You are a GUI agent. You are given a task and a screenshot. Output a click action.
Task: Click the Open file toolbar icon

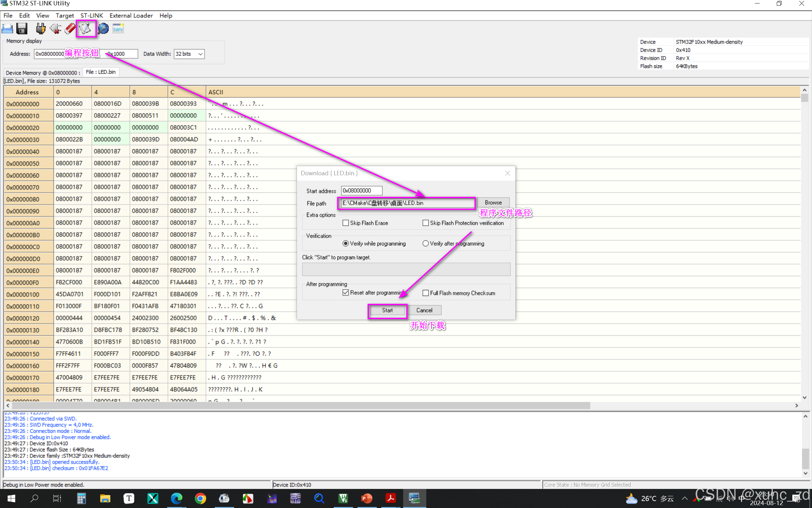tap(7, 29)
